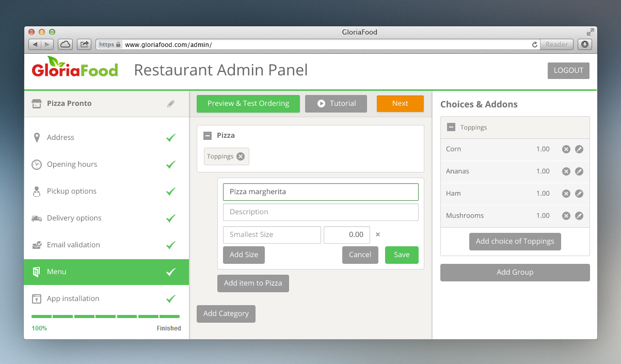Image resolution: width=621 pixels, height=364 pixels.
Task: Click the browser address bar URL
Action: 168,45
